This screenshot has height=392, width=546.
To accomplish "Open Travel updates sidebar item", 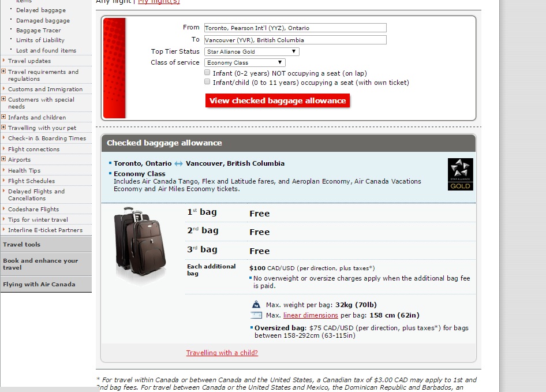I will (x=29, y=61).
